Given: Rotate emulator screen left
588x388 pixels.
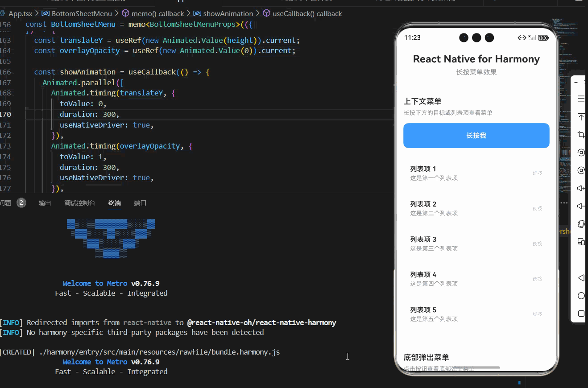Looking at the screenshot, I should click(581, 153).
